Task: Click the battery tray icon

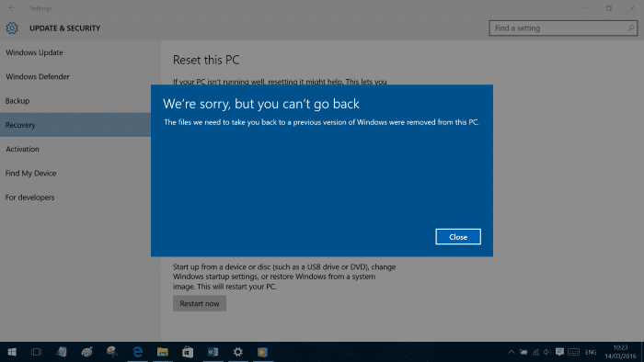Action: (x=523, y=352)
